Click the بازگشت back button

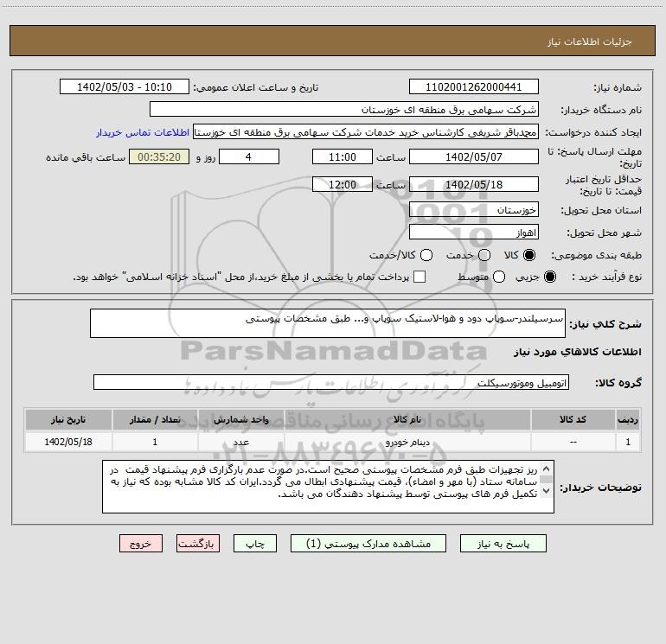coord(198,544)
